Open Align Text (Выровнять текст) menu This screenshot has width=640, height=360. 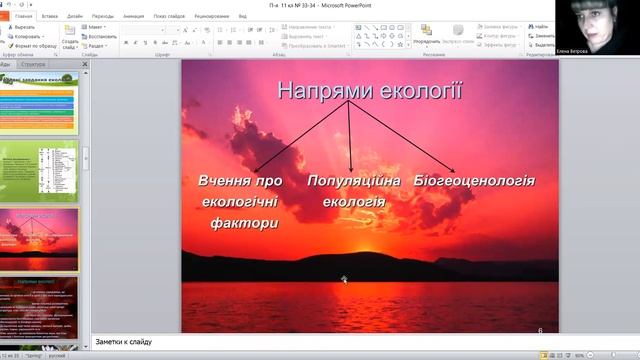pos(305,37)
